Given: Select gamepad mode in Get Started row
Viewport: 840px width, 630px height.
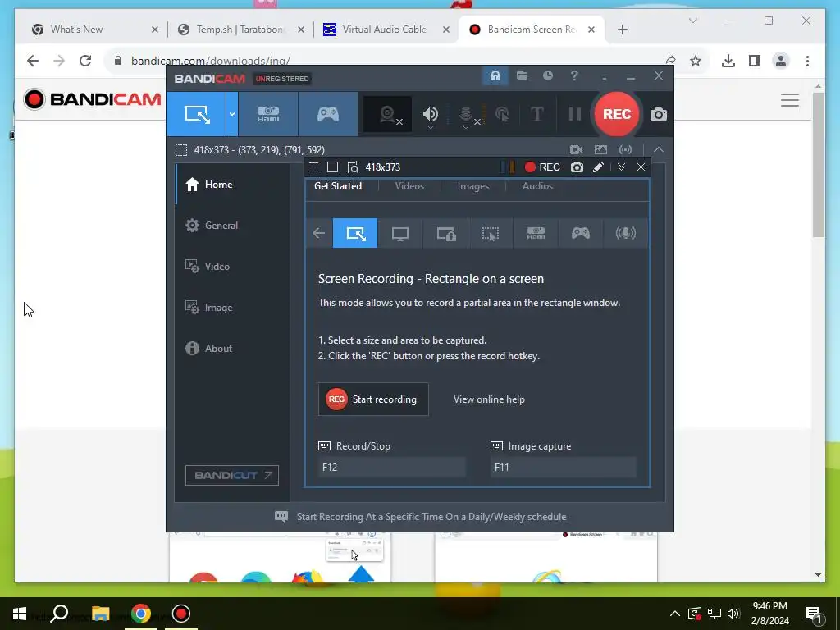Looking at the screenshot, I should [581, 233].
